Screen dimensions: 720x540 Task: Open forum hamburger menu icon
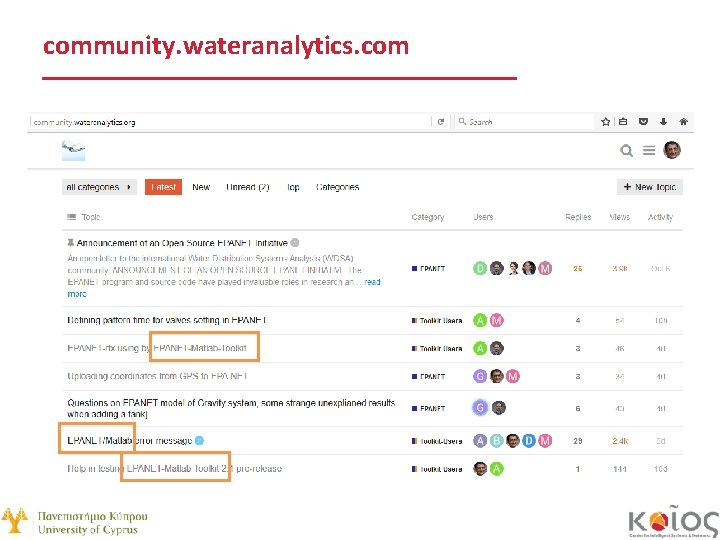[649, 150]
